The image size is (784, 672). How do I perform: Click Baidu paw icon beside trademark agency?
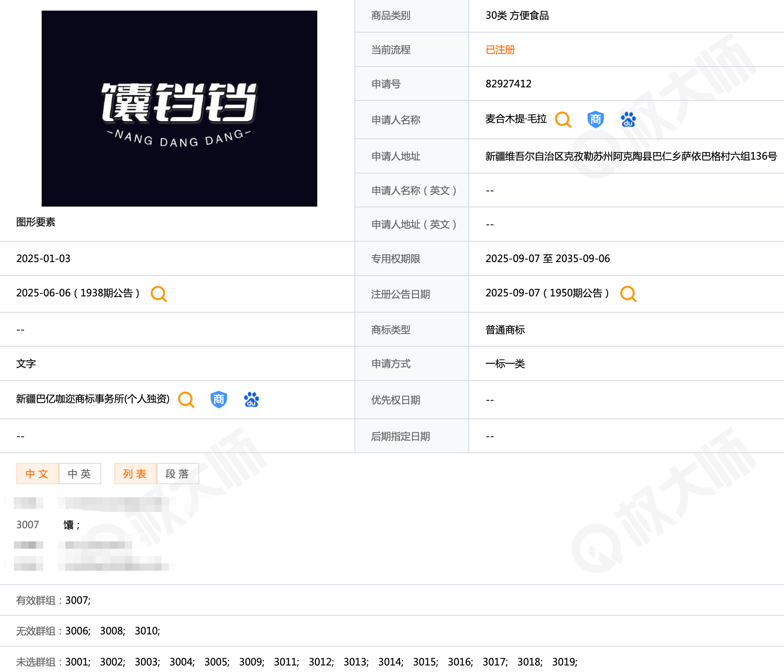[251, 399]
